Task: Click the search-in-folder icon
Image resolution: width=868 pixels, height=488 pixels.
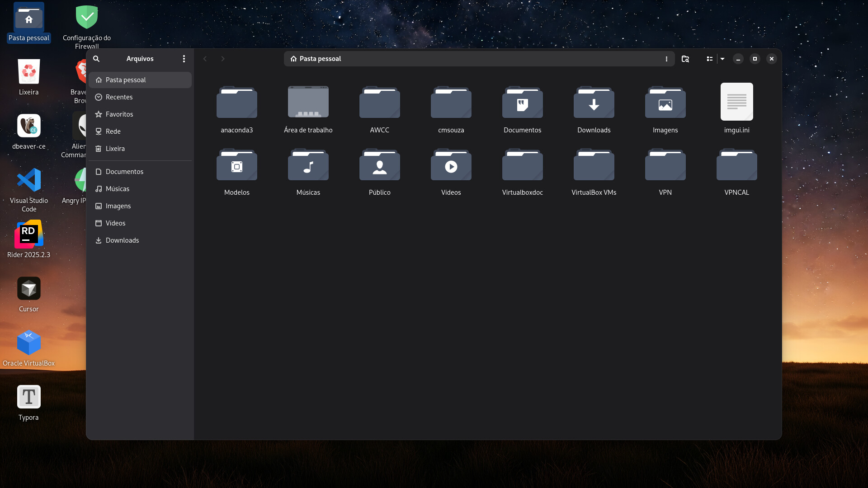Action: pos(685,59)
